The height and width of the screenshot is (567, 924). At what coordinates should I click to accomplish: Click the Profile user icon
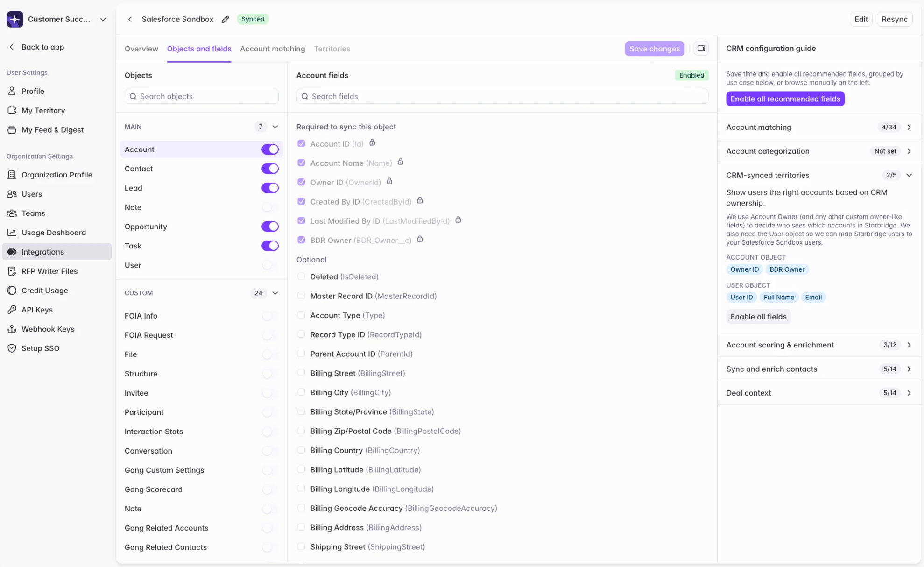[x=12, y=91]
